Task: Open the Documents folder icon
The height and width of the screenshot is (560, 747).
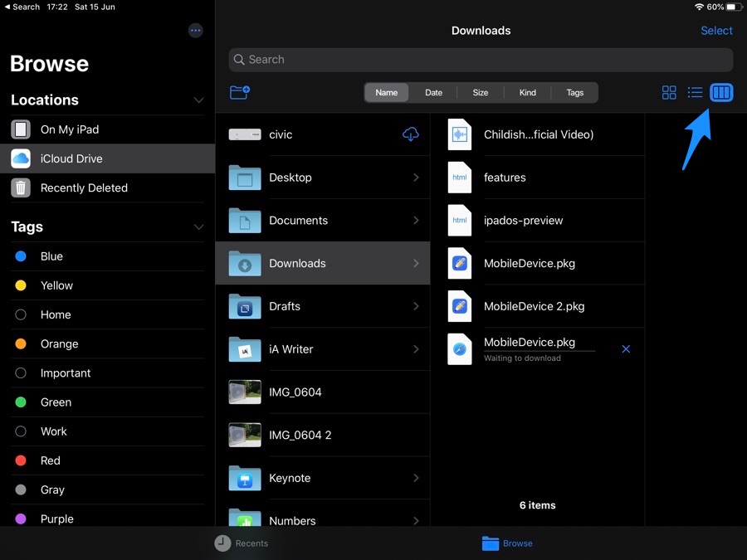Action: 244,221
